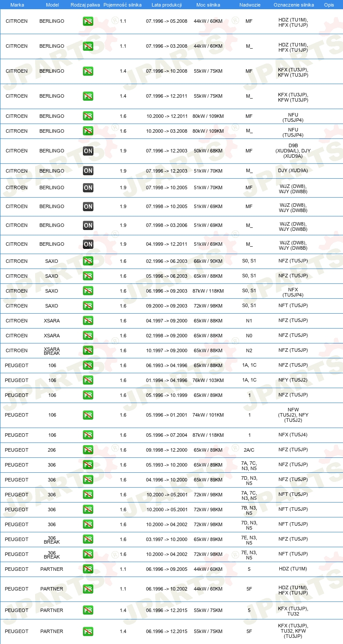Click the Lata produkcji column header
The image size is (343, 644).
coord(166,4)
